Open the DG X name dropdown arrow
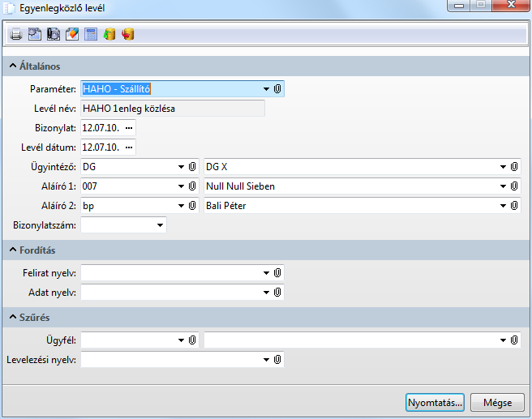This screenshot has width=532, height=419. tap(503, 167)
